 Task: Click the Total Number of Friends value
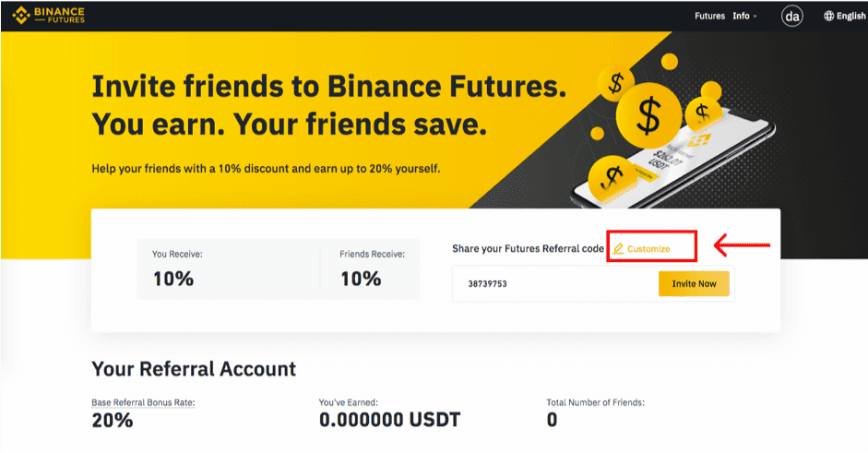(x=552, y=420)
